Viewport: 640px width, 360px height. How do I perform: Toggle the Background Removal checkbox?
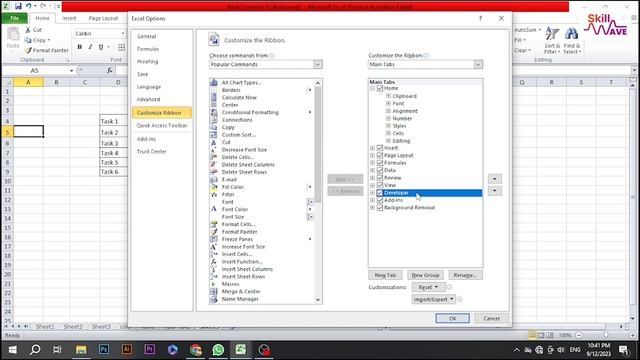pyautogui.click(x=380, y=208)
